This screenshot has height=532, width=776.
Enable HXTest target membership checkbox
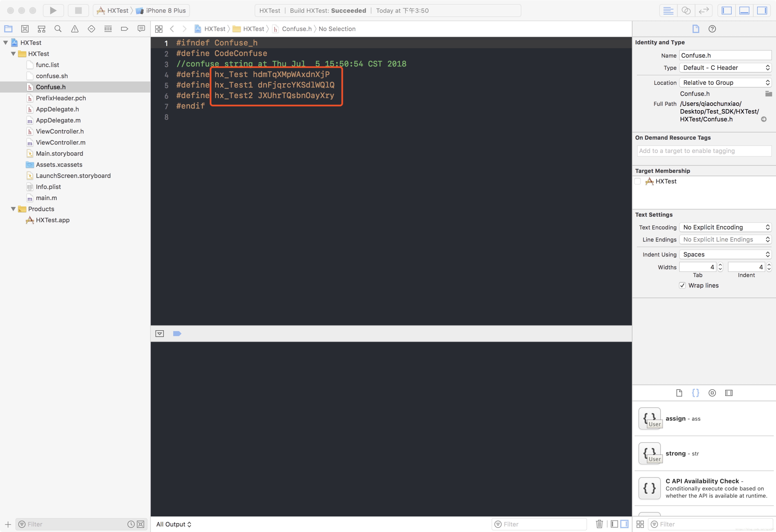pyautogui.click(x=637, y=181)
